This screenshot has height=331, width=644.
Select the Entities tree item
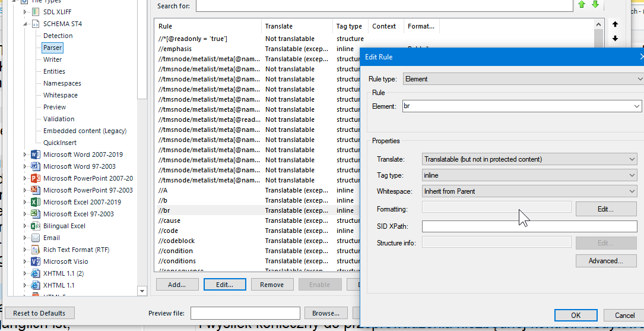54,71
